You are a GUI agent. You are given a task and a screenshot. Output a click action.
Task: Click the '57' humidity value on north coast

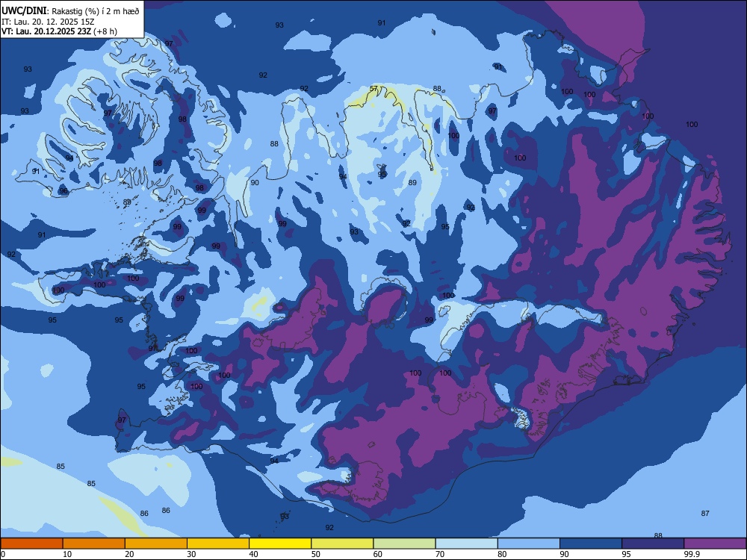click(x=374, y=89)
